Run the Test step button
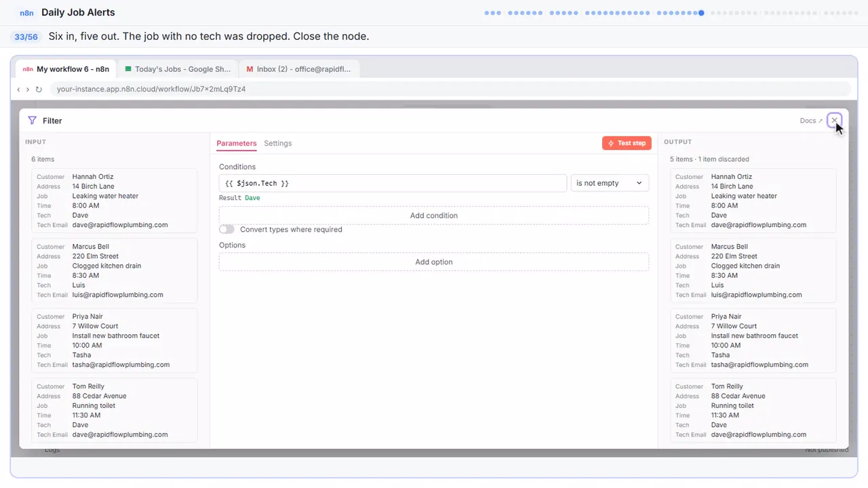Viewport: 868px width, 488px height. tap(627, 143)
